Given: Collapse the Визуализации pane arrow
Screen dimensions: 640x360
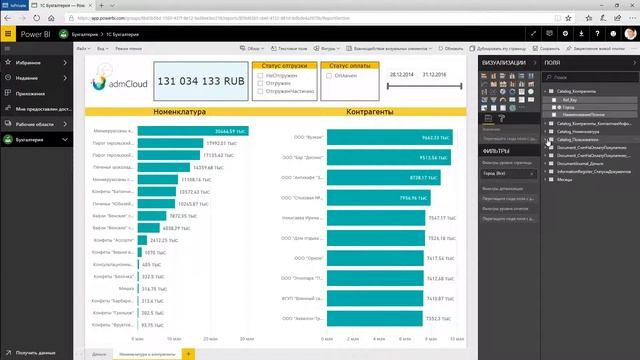Looking at the screenshot, I should point(535,63).
